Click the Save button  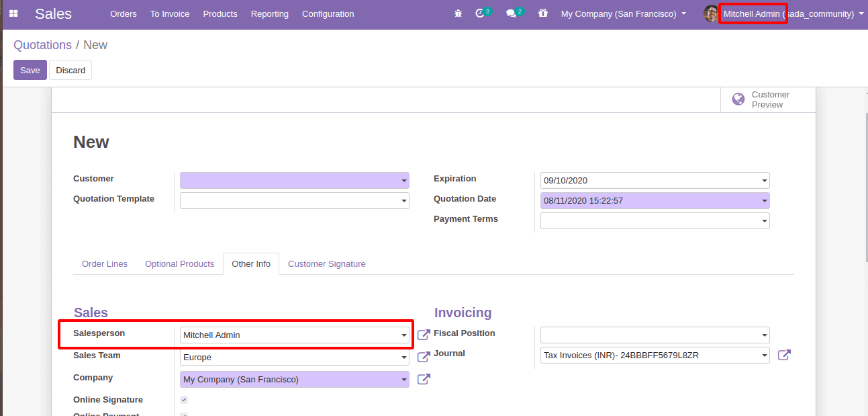[x=30, y=70]
